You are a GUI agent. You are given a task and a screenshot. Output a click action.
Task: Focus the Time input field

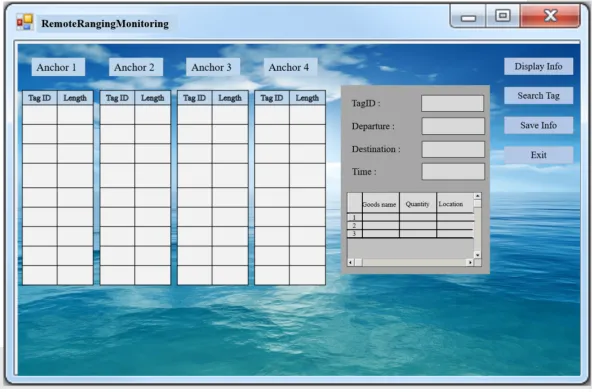(x=453, y=171)
